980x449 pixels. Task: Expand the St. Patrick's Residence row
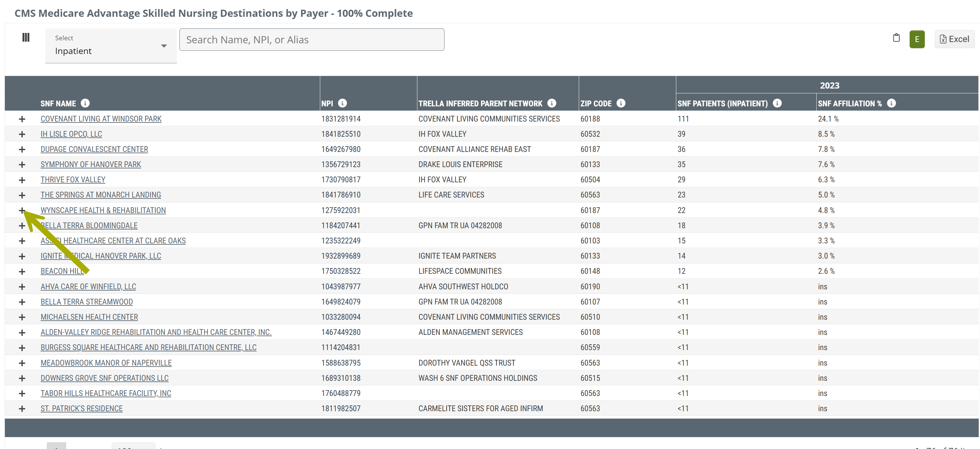(22, 409)
